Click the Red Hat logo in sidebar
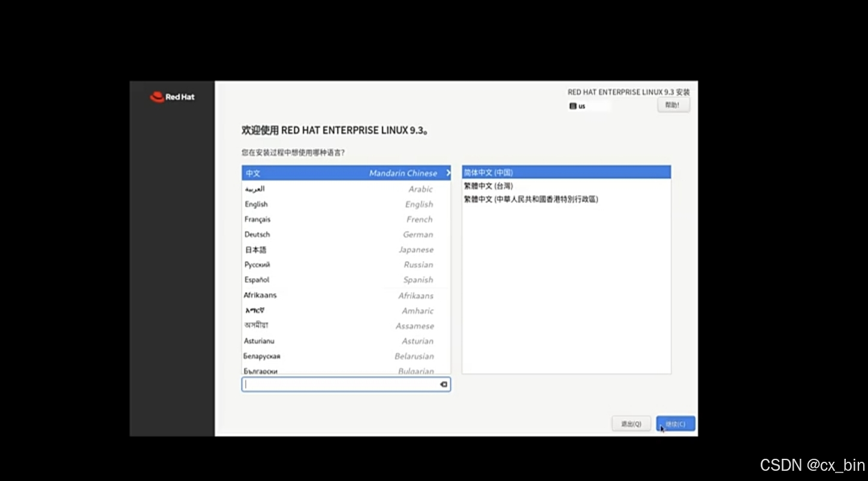This screenshot has width=868, height=481. pyautogui.click(x=172, y=97)
